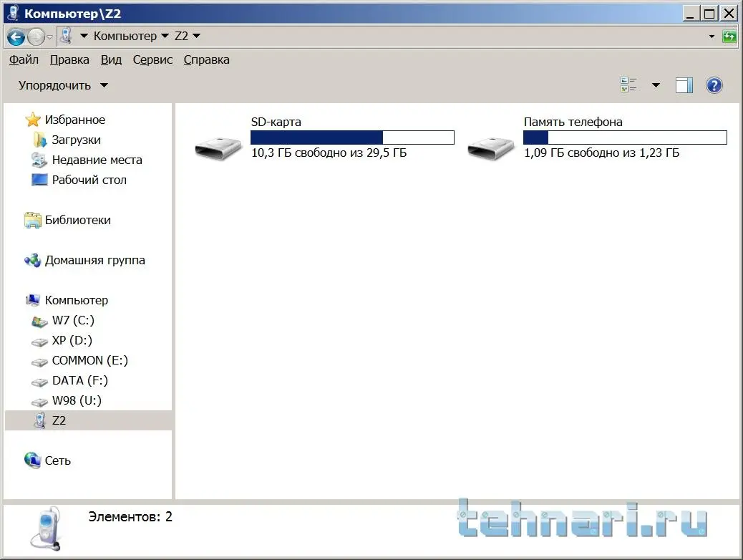Viewport: 743px width, 560px height.
Task: Click the Z2 phone icon in sidebar
Action: [x=40, y=420]
